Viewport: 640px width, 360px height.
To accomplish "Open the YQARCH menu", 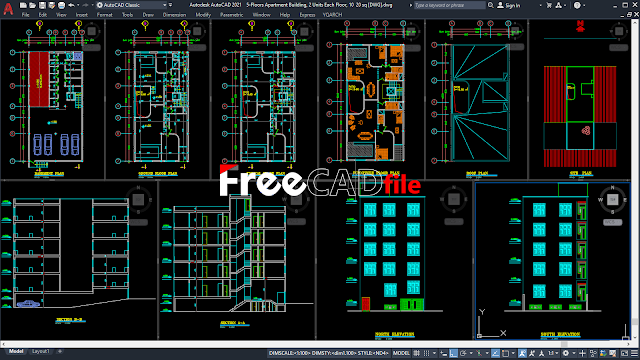I will [x=332, y=15].
